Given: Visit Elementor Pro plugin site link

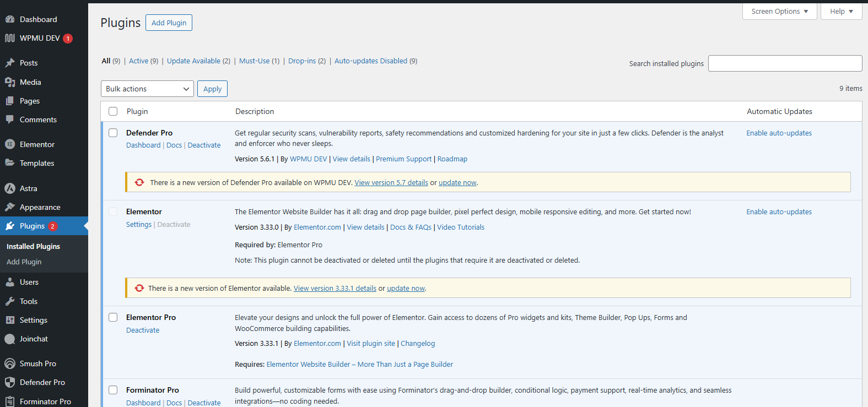Looking at the screenshot, I should pos(371,343).
